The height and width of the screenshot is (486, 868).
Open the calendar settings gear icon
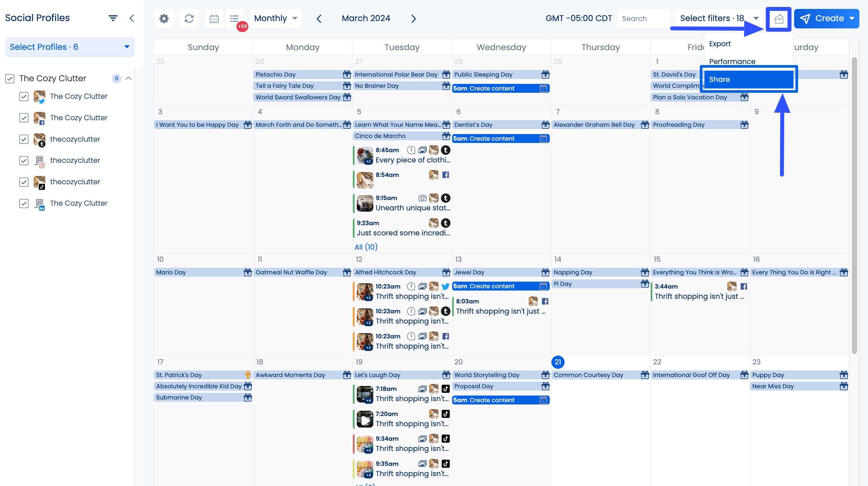164,18
